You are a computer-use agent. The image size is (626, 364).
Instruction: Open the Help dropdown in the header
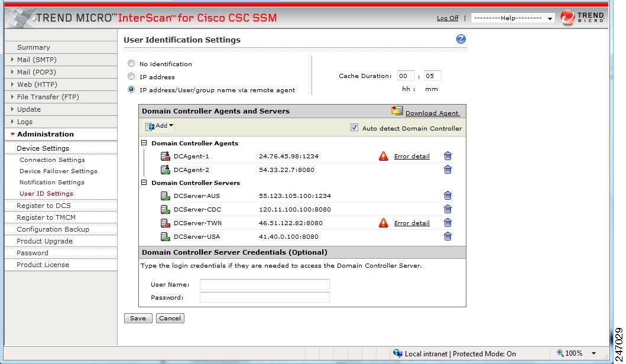513,18
